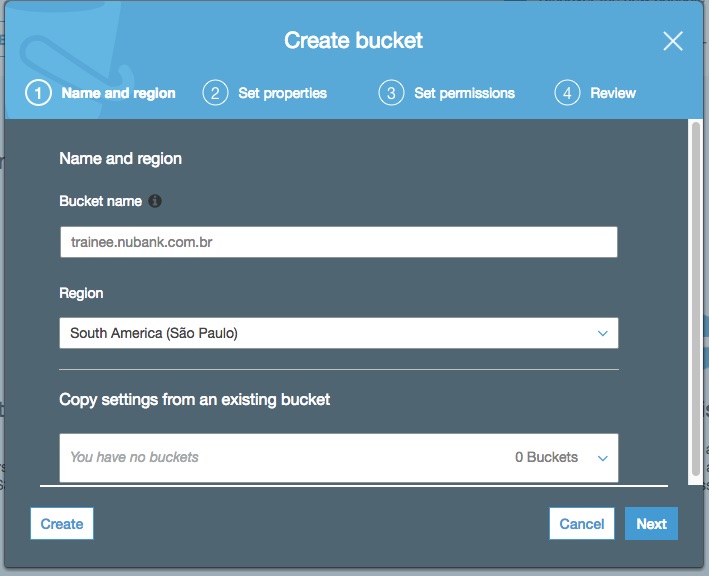Focus the Bucket name text field
This screenshot has height=576, width=709.
pyautogui.click(x=338, y=242)
